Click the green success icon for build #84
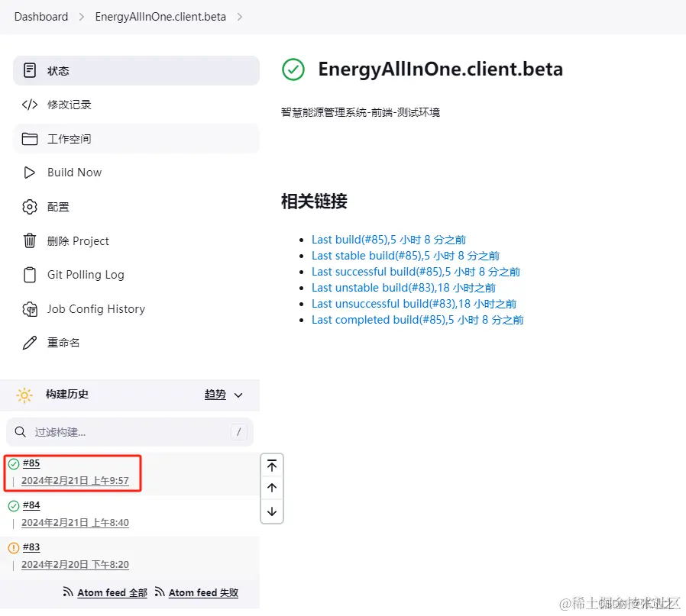The width and height of the screenshot is (686, 616). tap(14, 506)
